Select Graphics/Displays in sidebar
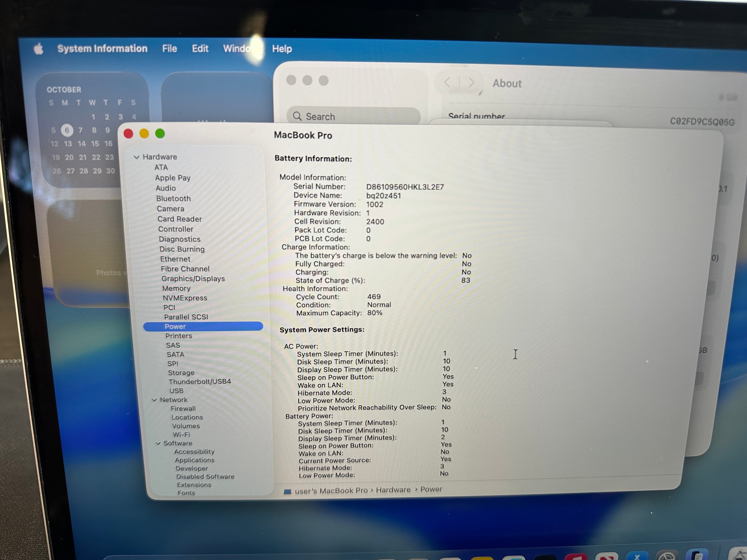747x560 pixels. tap(193, 279)
